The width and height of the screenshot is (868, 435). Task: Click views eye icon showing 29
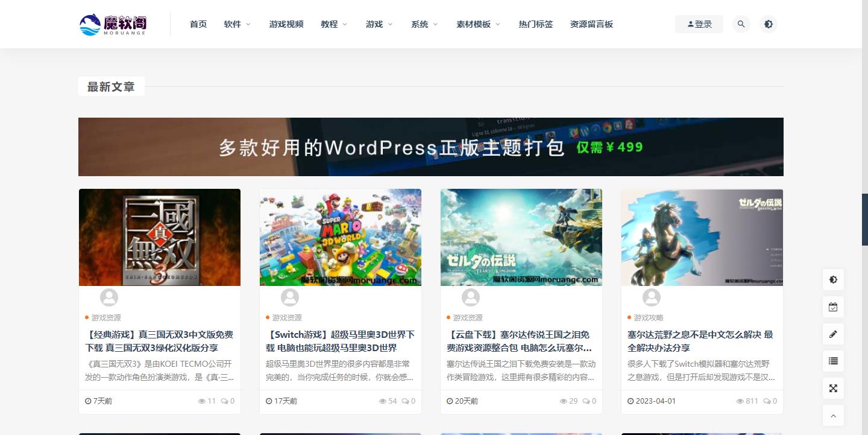(563, 401)
